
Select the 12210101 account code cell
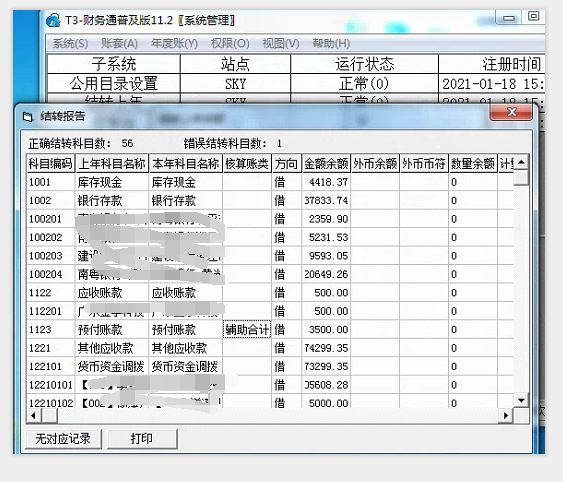pos(51,385)
